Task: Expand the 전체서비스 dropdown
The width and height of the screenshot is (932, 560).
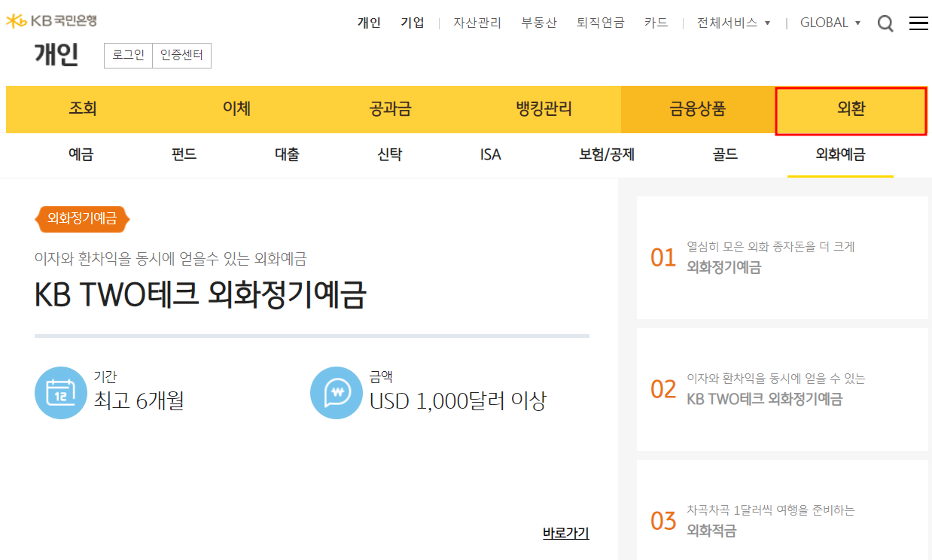Action: (734, 23)
